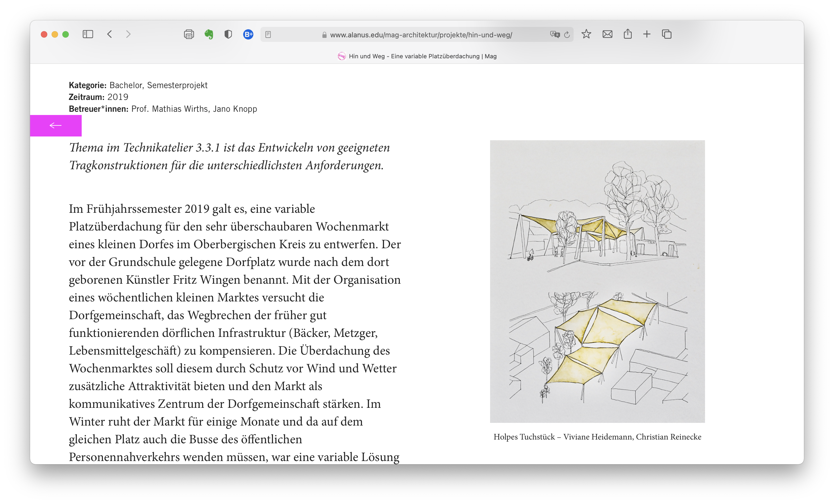This screenshot has height=504, width=834.
Task: Go forward to next page
Action: click(128, 34)
